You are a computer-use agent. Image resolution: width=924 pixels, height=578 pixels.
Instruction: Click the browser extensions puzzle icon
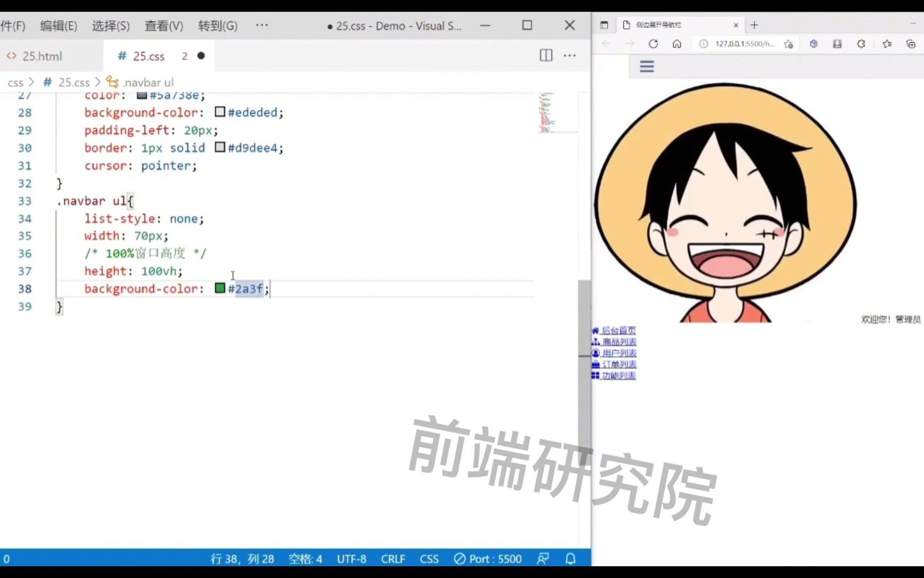point(861,44)
